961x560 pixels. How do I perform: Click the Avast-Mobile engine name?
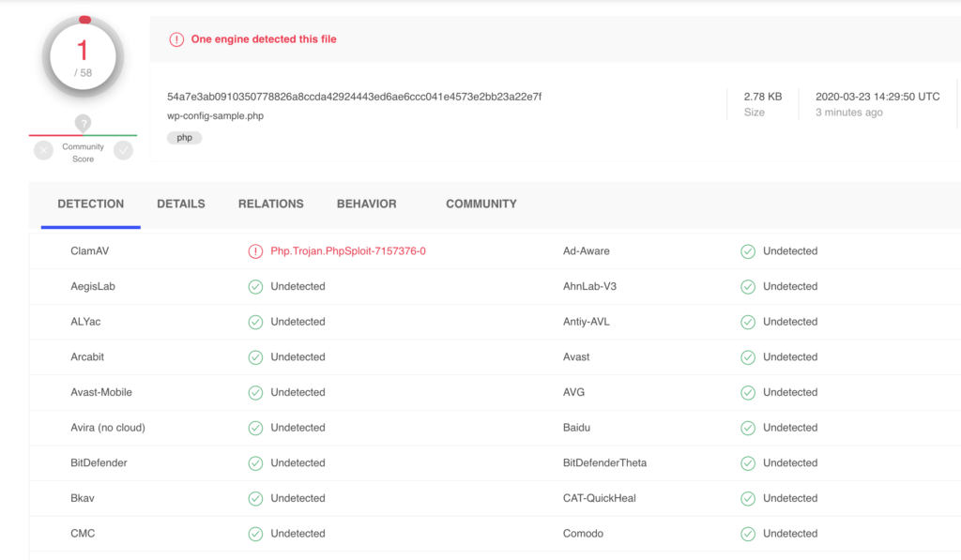(x=101, y=392)
